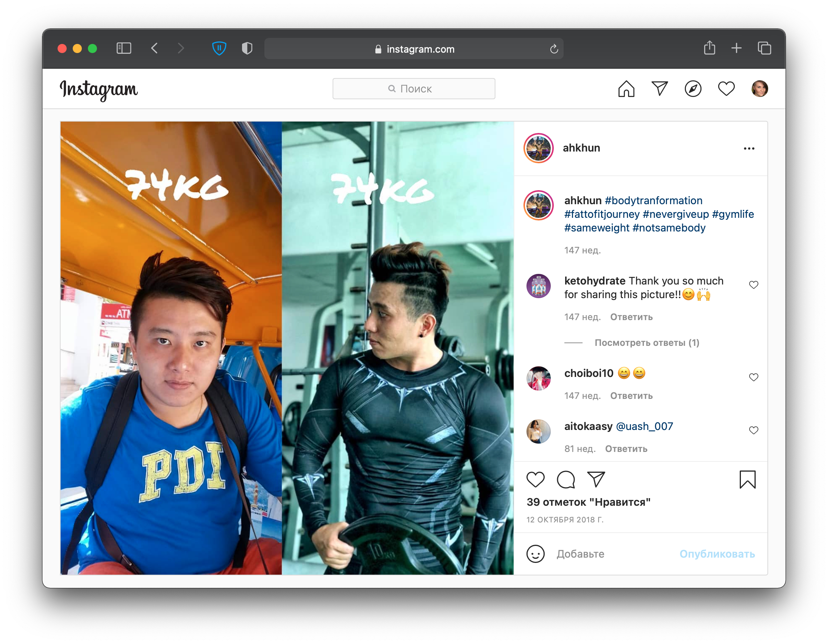
Task: Click the instagram.com address bar
Action: point(414,49)
